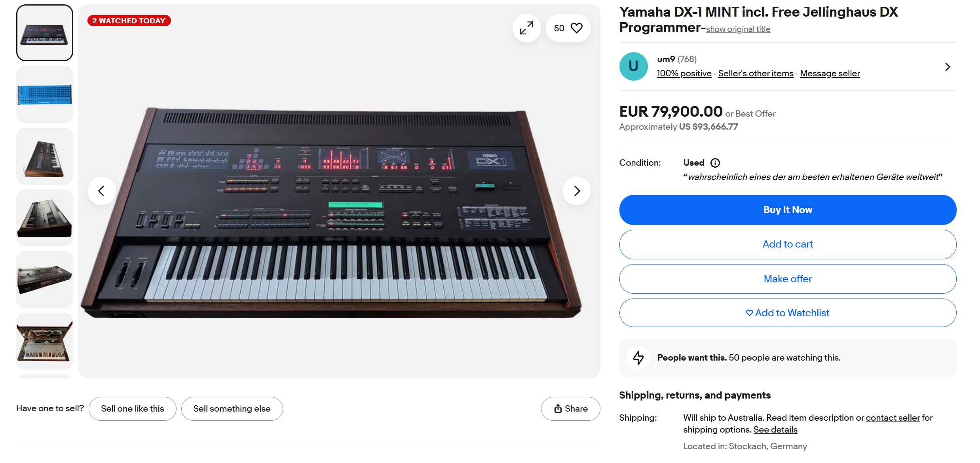Expand seller um9 details chevron
Viewport: 980px width, 463px height.
[x=947, y=67]
